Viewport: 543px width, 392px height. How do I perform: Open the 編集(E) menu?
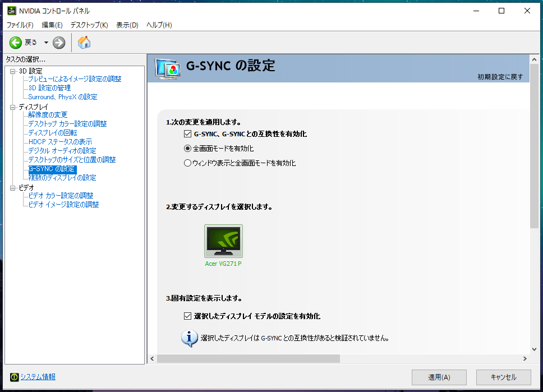tap(52, 25)
